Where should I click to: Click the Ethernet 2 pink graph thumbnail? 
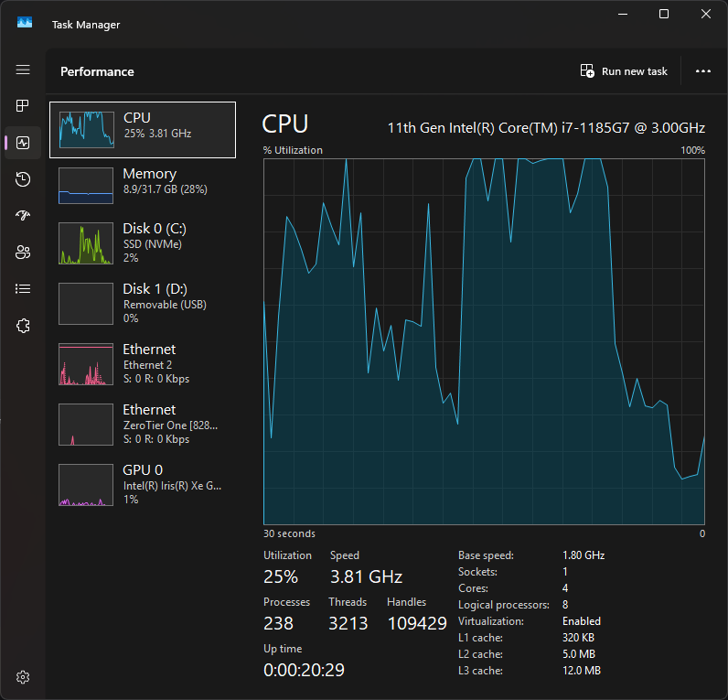pos(86,363)
